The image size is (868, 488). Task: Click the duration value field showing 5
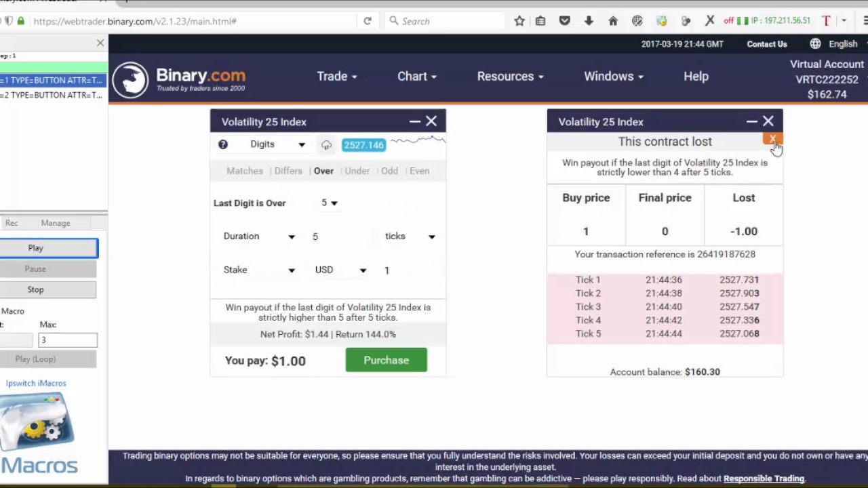[339, 237]
